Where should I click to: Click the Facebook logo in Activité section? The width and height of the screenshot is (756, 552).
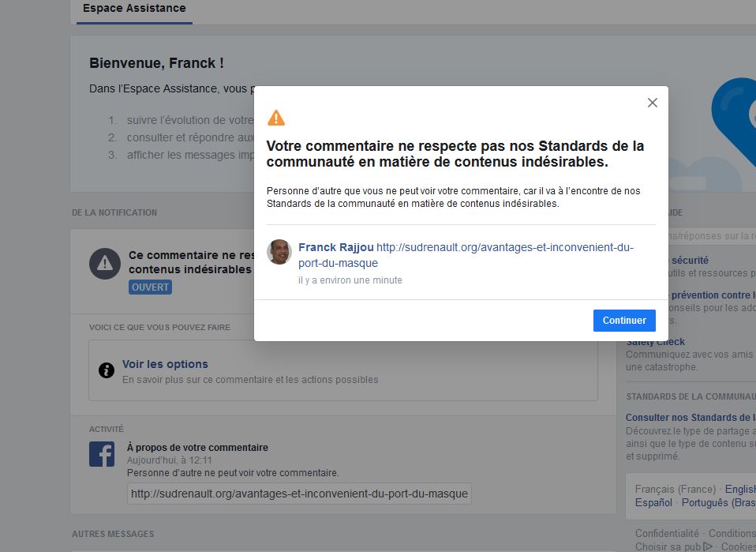pos(102,454)
